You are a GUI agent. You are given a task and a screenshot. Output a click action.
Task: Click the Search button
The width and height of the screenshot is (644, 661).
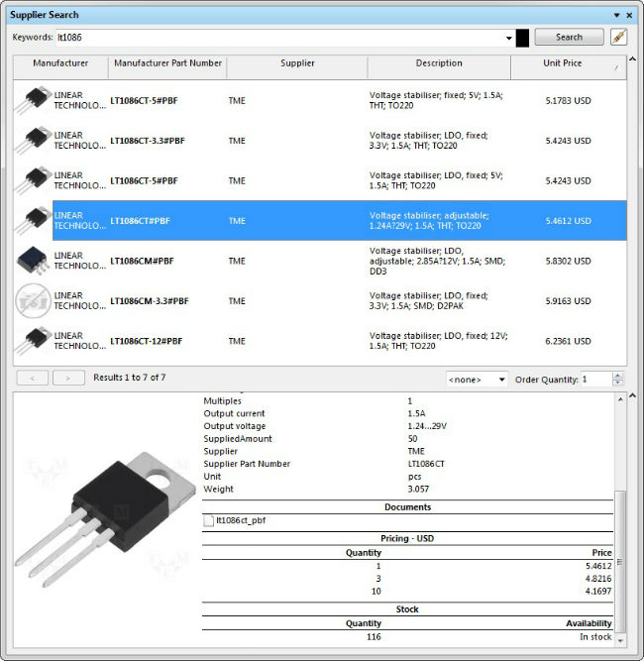[569, 37]
